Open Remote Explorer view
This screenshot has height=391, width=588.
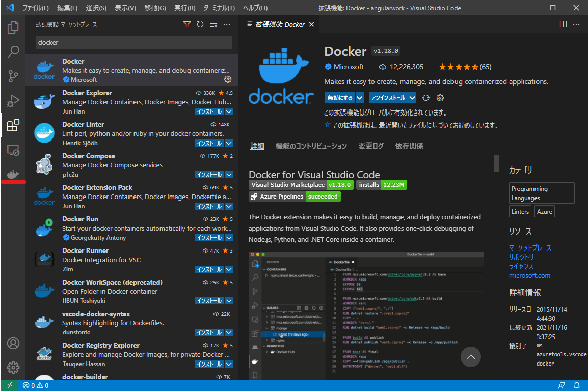(13, 150)
